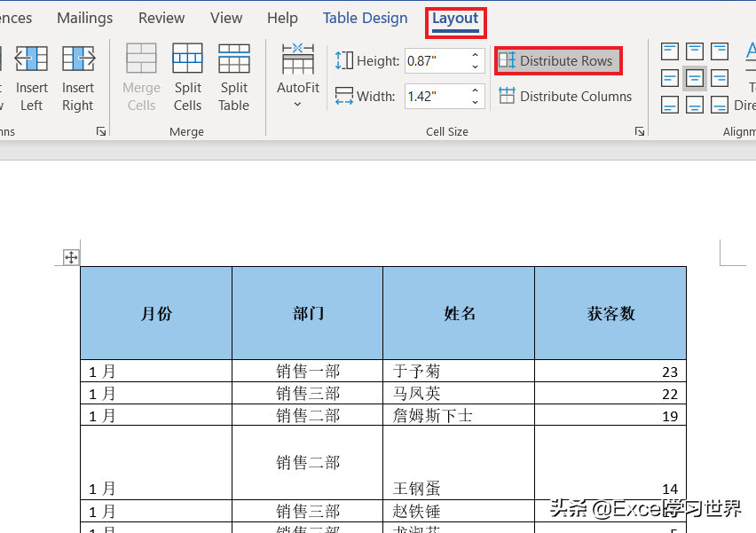756x533 pixels.
Task: Click Distribute Rows button
Action: click(x=558, y=60)
